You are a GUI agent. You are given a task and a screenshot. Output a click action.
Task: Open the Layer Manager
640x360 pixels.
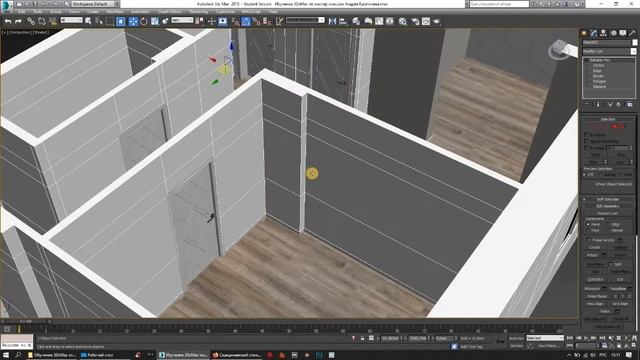[x=356, y=21]
